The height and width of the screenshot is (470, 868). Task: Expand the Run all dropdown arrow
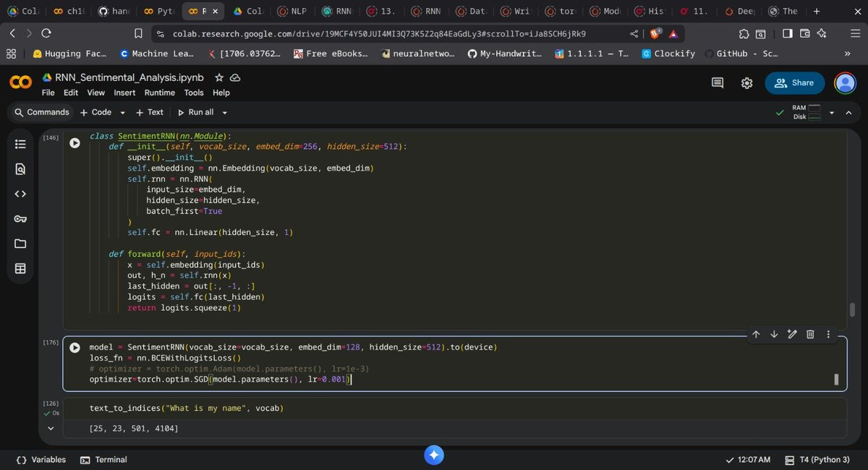(225, 113)
